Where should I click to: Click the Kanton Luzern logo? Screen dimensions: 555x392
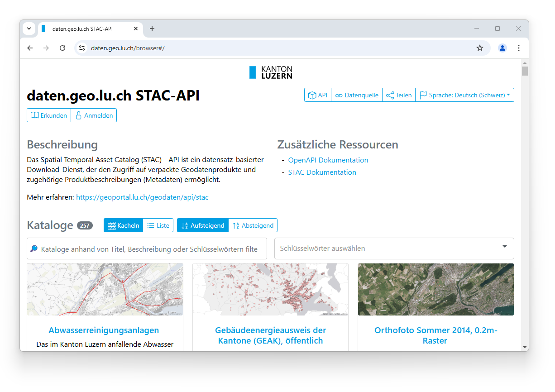[x=270, y=72]
